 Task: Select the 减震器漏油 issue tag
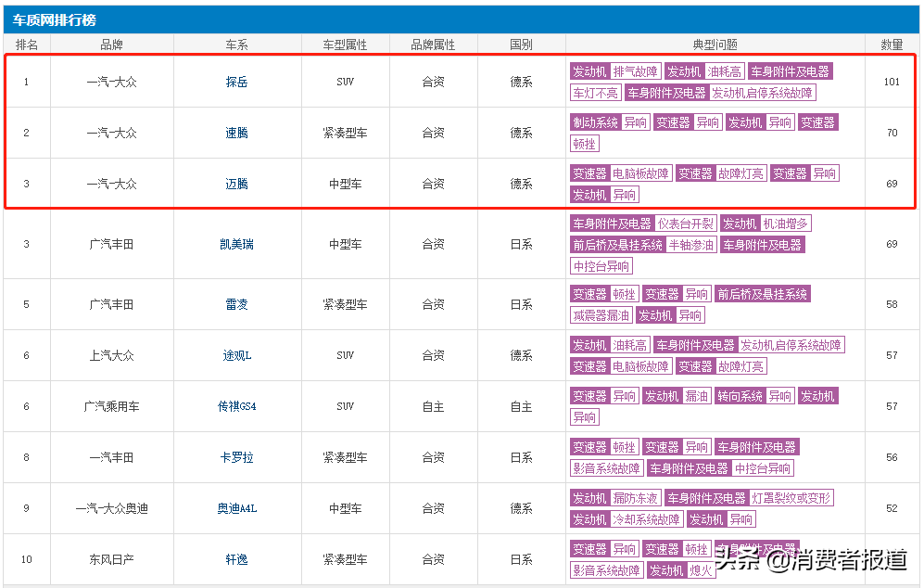[x=601, y=315]
